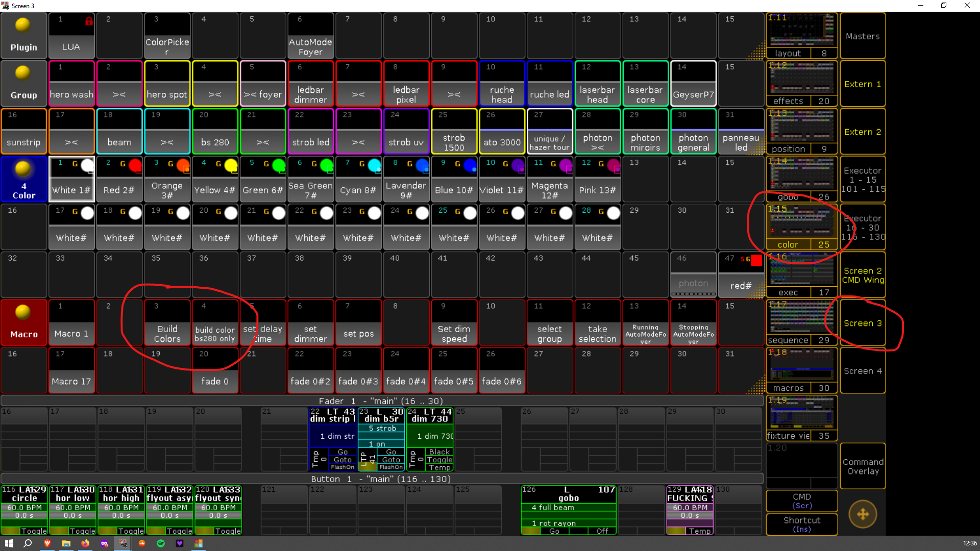This screenshot has width=980, height=551.
Task: Run the select group macro
Action: [x=550, y=323]
